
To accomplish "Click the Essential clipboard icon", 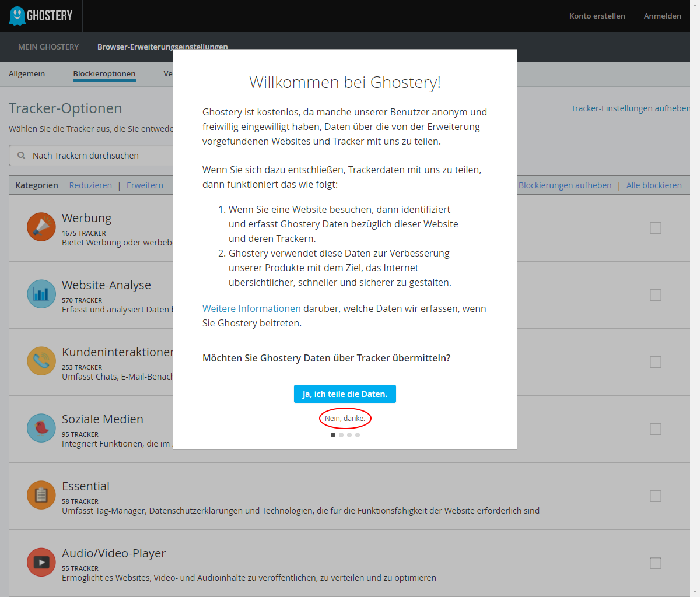I will (41, 495).
